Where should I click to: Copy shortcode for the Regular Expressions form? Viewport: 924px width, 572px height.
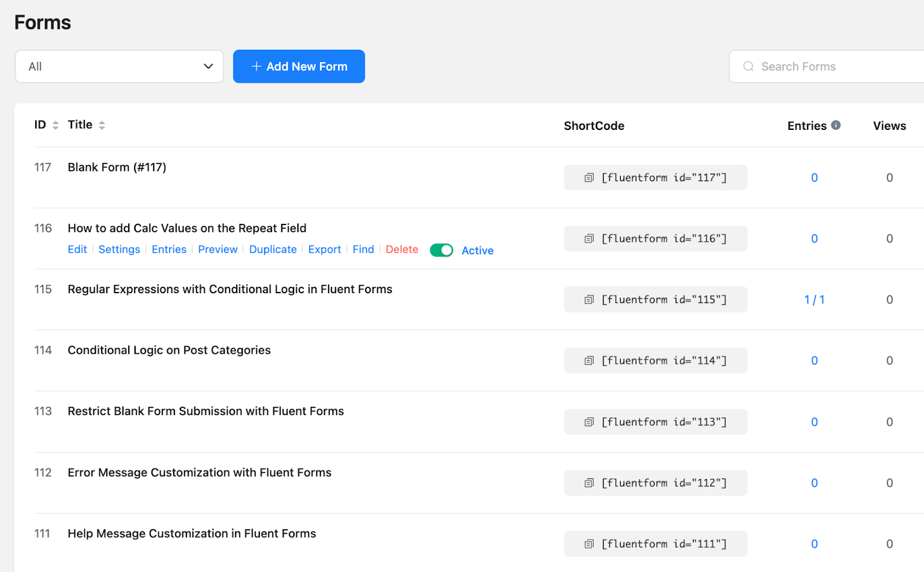pyautogui.click(x=588, y=299)
